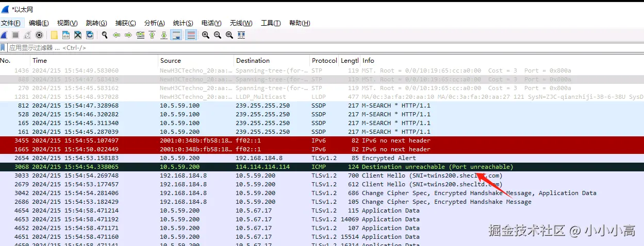
Task: Toggle auto-scroll during live capture
Action: click(x=177, y=35)
